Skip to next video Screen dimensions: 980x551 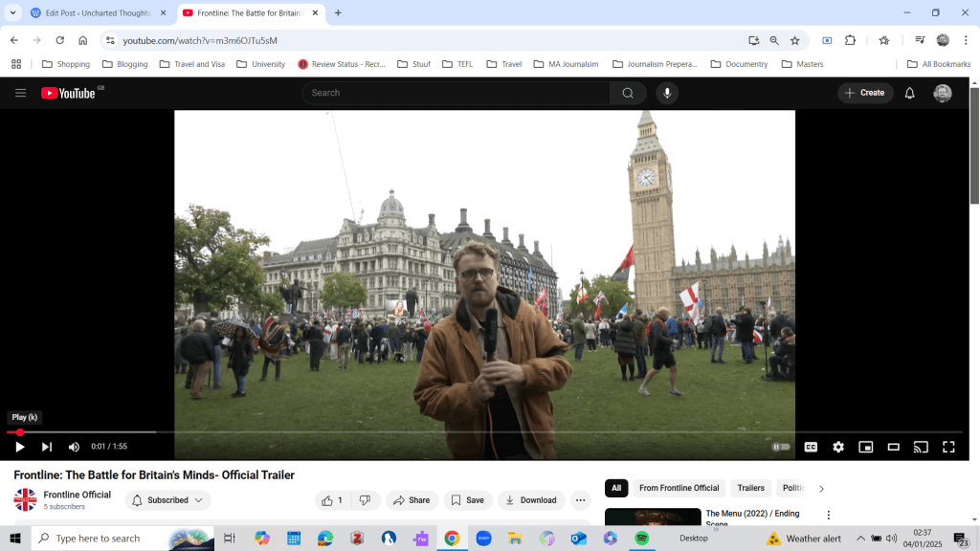pos(47,447)
